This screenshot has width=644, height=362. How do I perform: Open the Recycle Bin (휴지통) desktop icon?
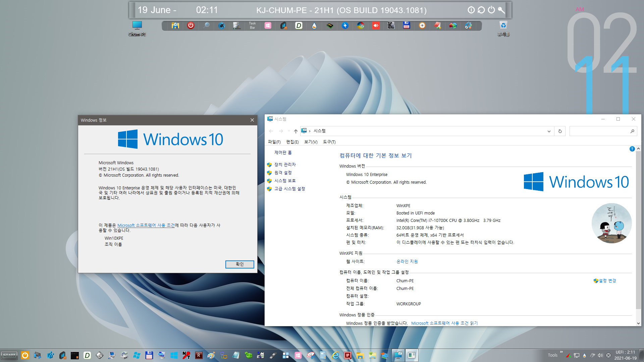503,28
